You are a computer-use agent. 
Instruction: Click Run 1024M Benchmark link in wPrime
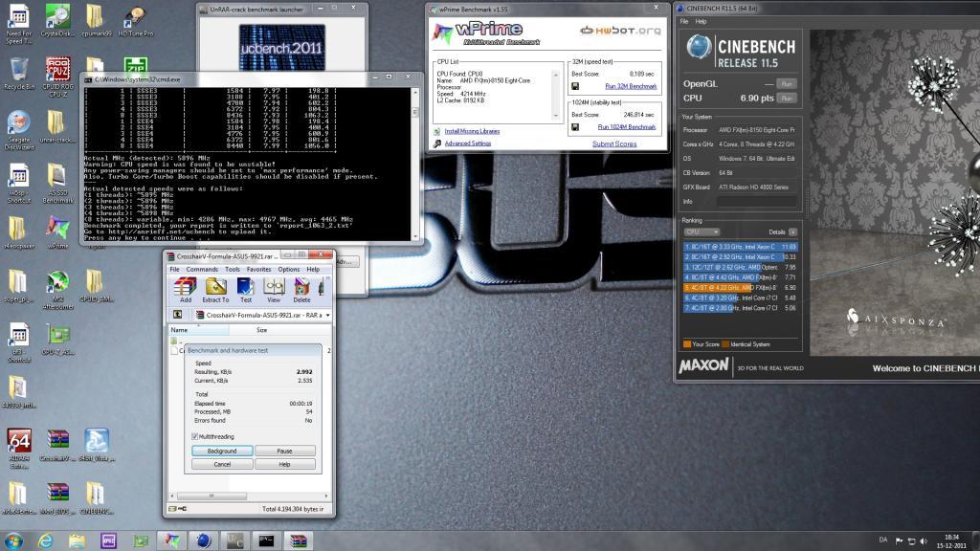(x=626, y=127)
